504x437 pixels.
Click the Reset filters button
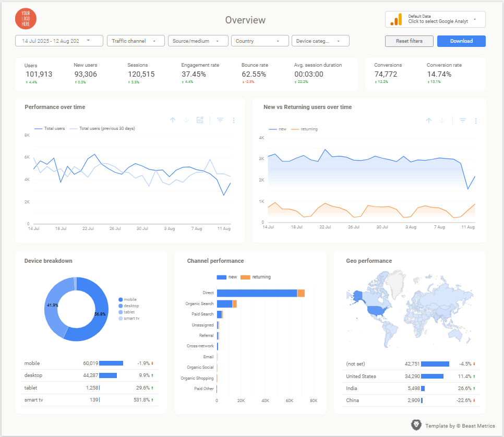click(x=409, y=41)
